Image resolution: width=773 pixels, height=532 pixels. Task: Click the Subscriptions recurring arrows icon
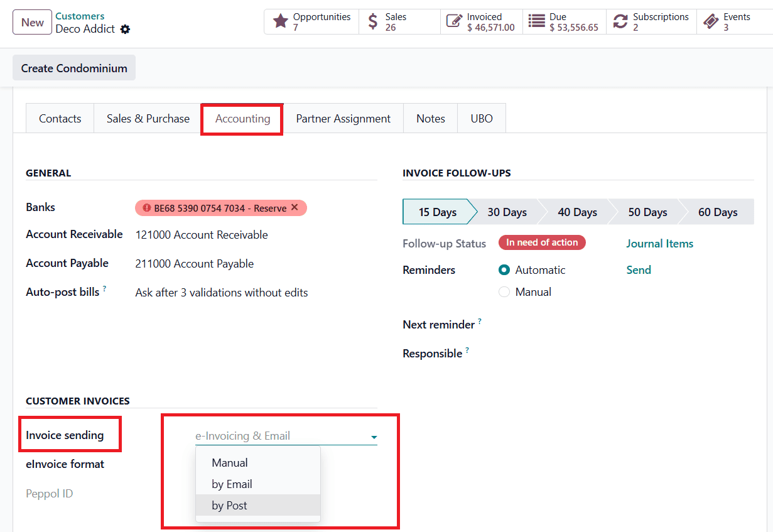[620, 21]
